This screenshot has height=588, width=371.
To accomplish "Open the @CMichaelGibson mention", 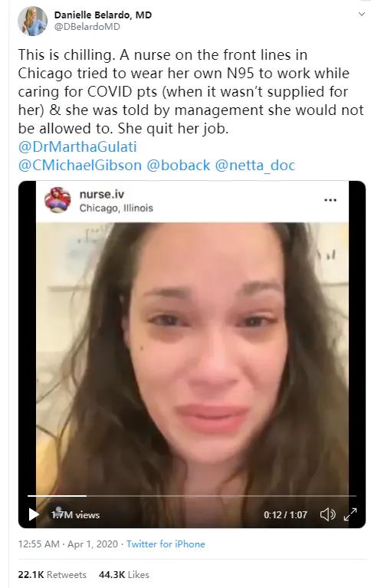I will (x=80, y=165).
